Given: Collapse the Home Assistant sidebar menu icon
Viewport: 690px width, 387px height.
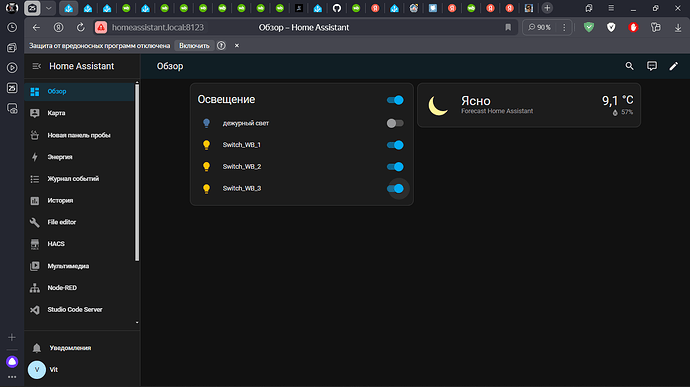Looking at the screenshot, I should click(37, 66).
